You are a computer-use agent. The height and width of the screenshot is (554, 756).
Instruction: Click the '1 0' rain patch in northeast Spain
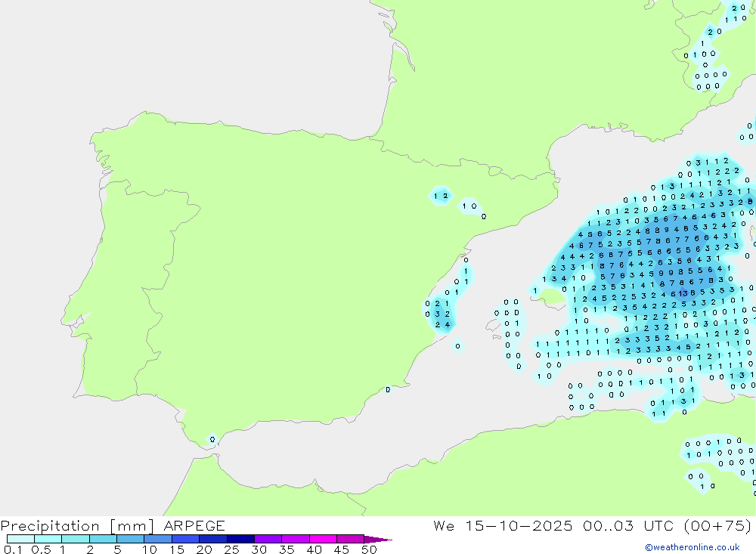coord(469,206)
